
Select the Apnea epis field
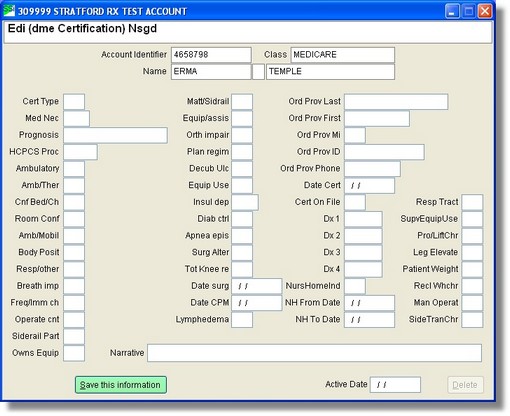click(x=242, y=236)
